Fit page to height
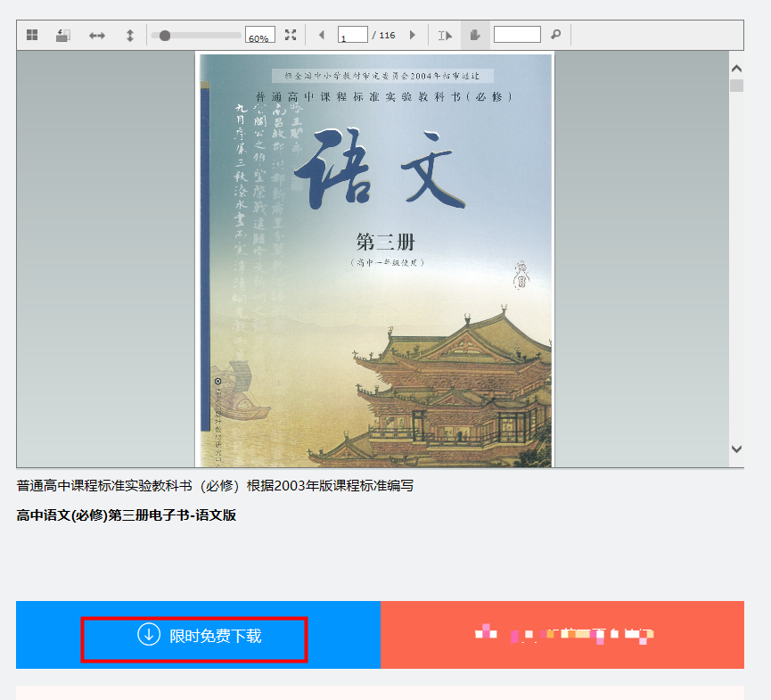 [130, 36]
